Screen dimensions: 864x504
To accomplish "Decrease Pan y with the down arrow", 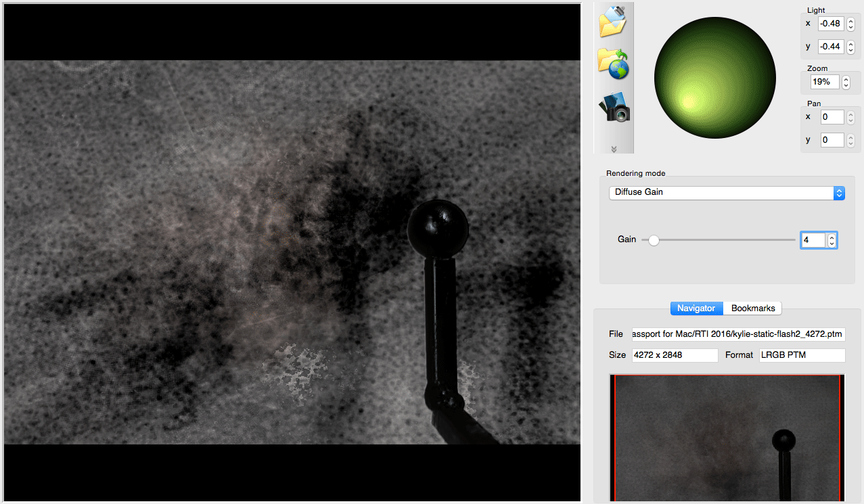I will point(850,144).
